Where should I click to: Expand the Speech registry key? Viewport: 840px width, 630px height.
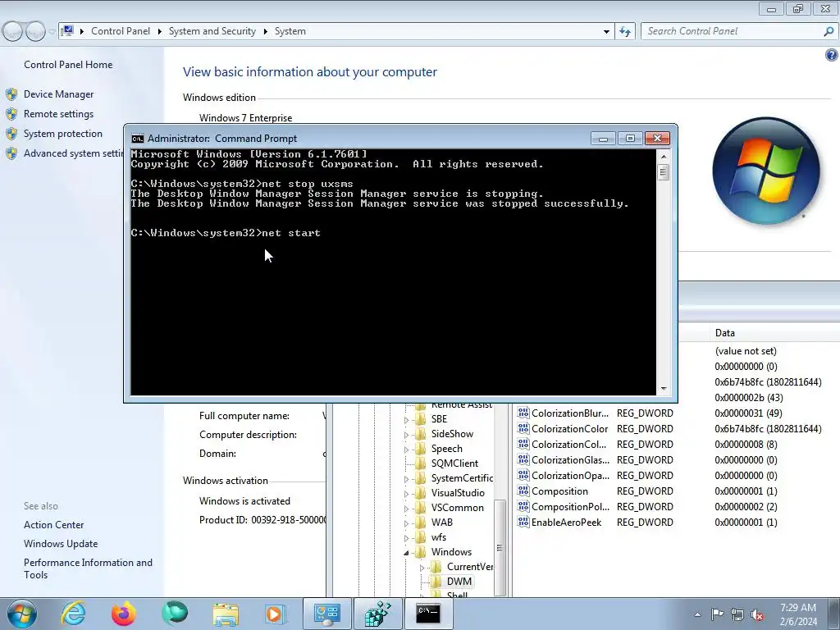[x=406, y=450]
